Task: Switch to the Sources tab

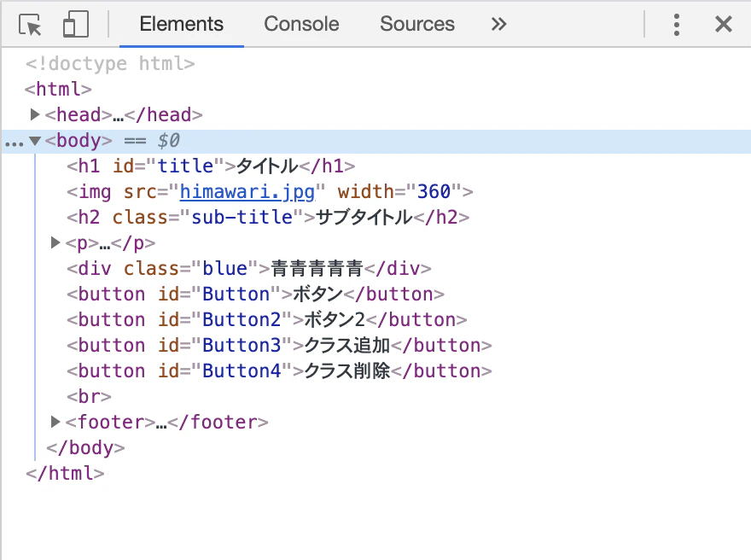Action: coord(417,24)
